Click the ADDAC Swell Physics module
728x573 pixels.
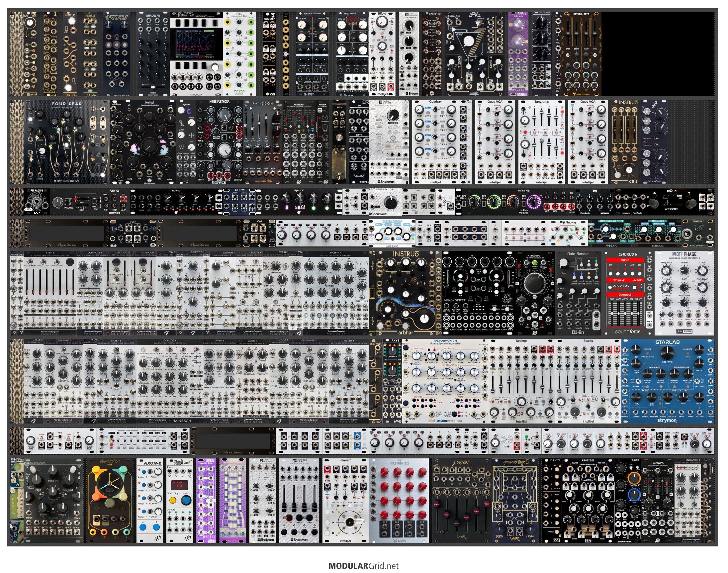(x=352, y=54)
